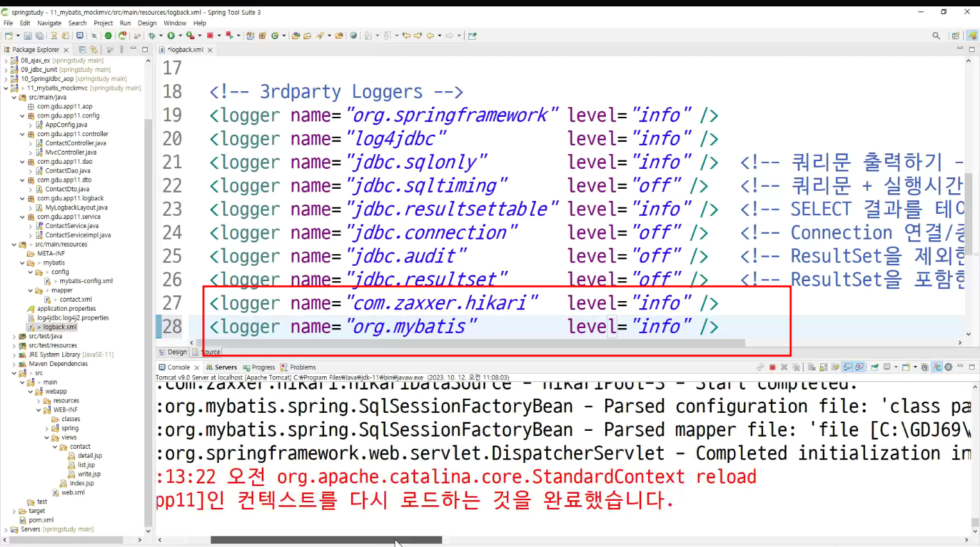Open the File menu
Image resolution: width=980 pixels, height=547 pixels.
click(8, 23)
